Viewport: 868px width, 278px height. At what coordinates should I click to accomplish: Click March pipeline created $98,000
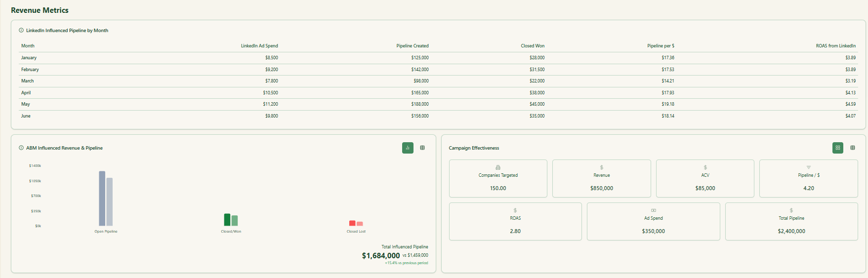tap(421, 81)
